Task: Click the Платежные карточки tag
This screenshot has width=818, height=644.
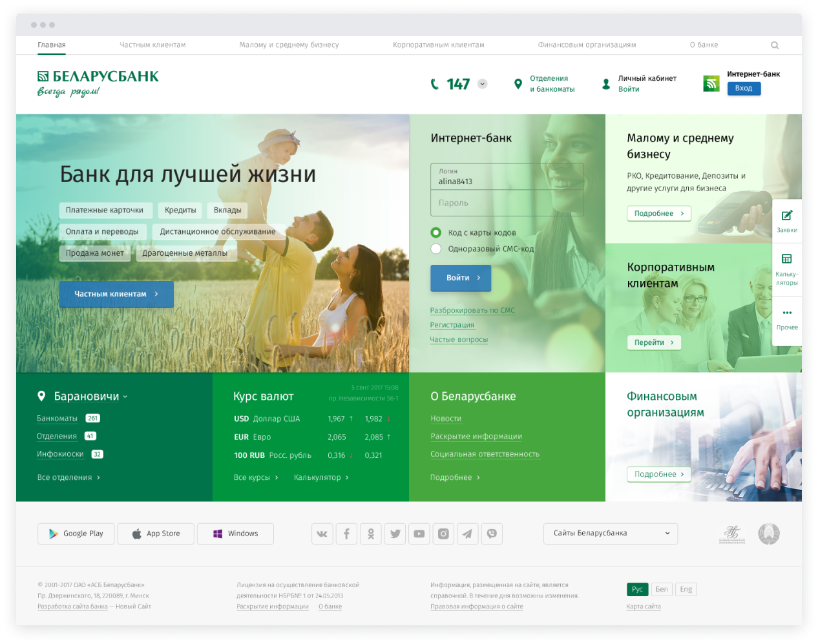Action: [x=106, y=211]
